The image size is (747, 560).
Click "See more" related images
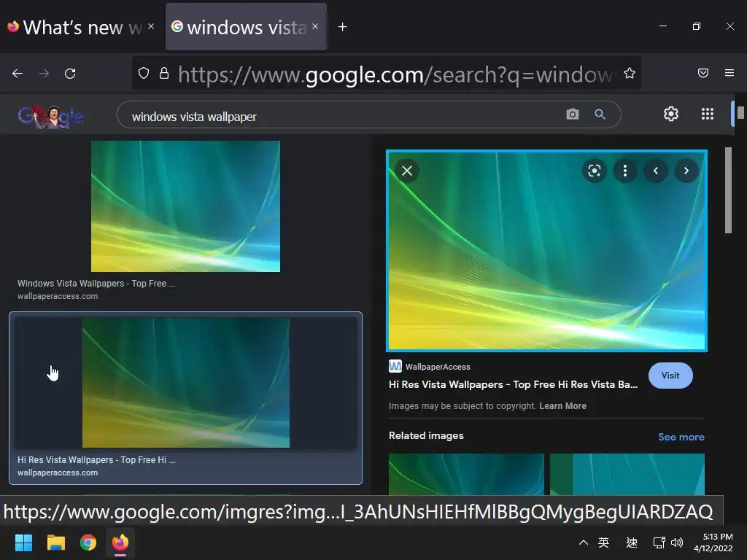(x=681, y=437)
